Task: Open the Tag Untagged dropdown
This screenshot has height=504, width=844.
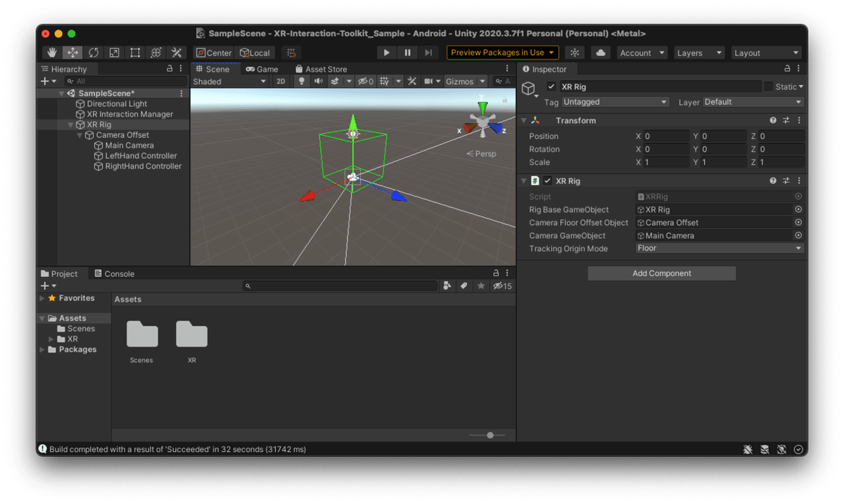Action: [x=615, y=102]
